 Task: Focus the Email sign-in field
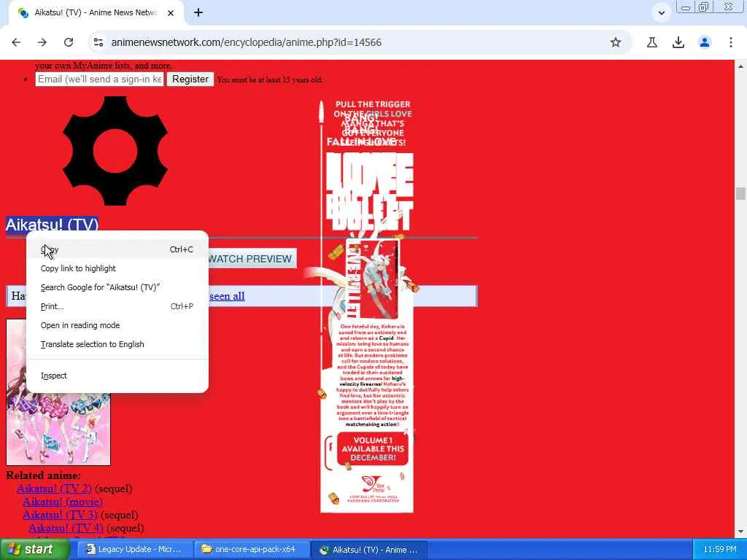(x=99, y=79)
